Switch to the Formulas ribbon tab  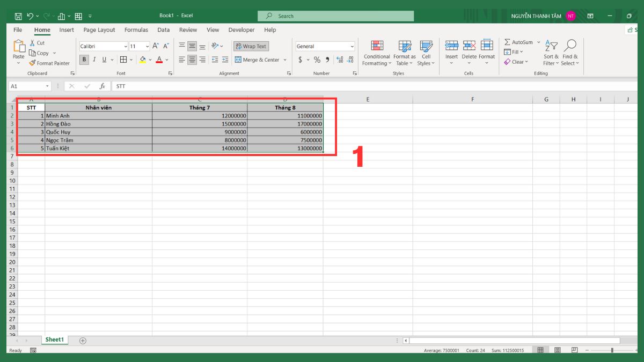coord(136,29)
